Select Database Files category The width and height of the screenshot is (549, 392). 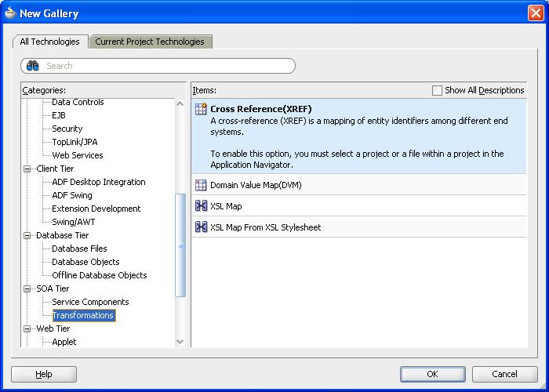click(79, 249)
